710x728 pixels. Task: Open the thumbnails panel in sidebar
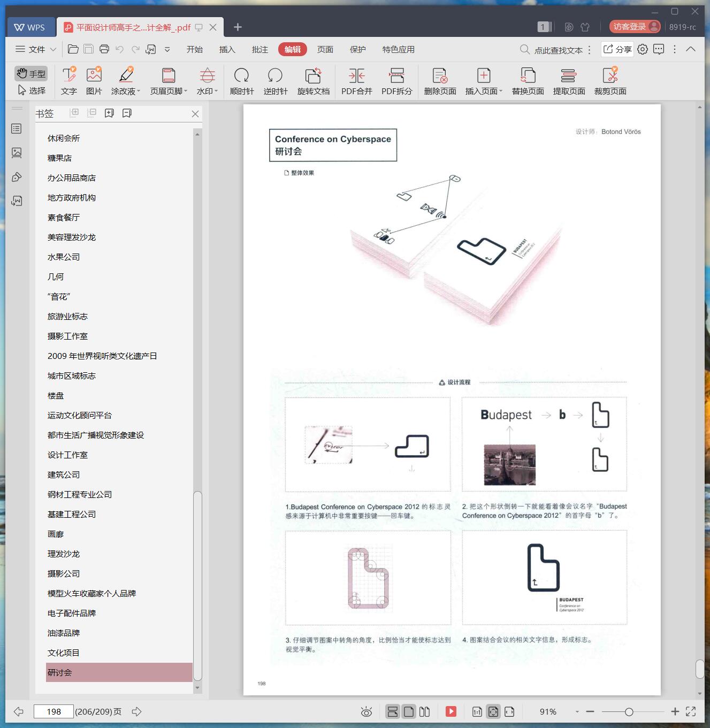tap(17, 153)
